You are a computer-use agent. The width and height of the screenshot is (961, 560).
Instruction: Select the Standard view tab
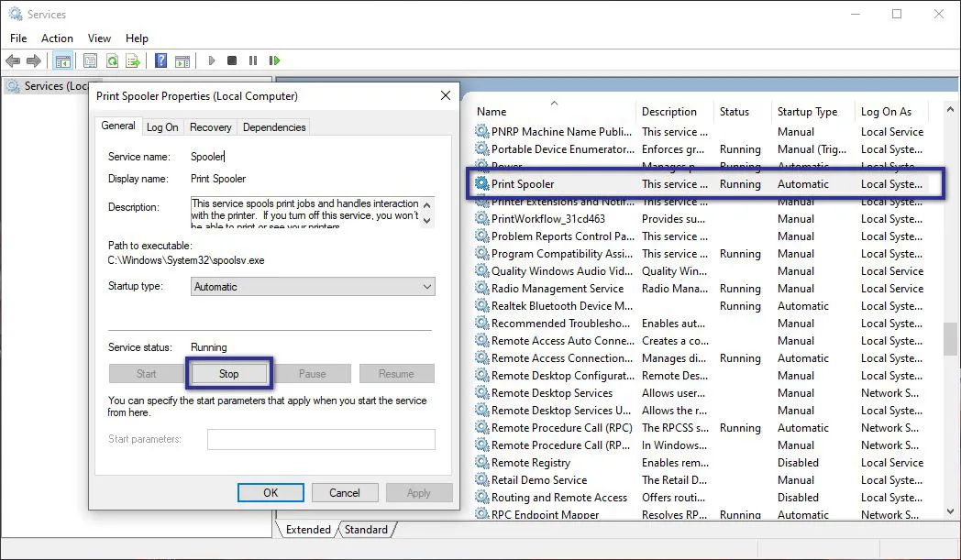365,529
